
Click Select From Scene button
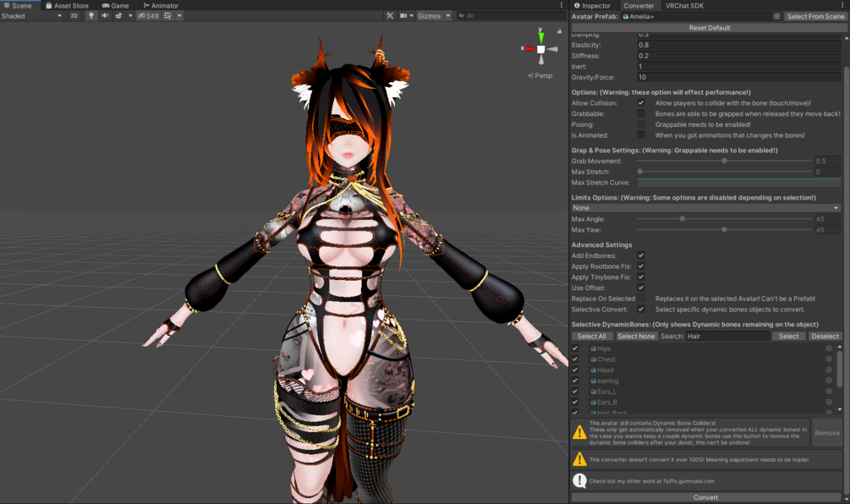coord(815,16)
